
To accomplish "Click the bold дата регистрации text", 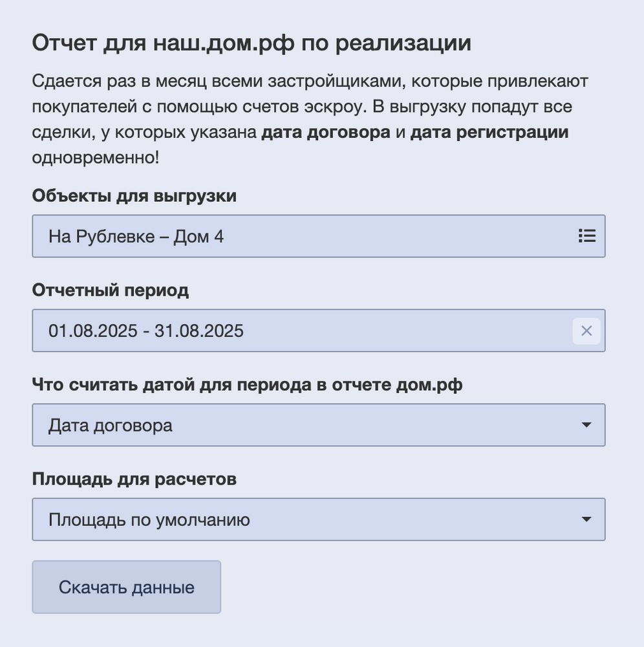I will tap(489, 133).
